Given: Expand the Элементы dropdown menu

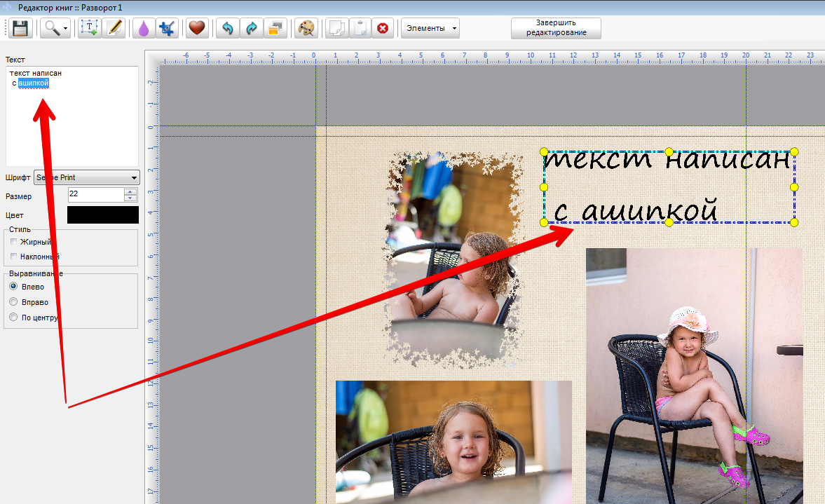Looking at the screenshot, I should point(430,28).
